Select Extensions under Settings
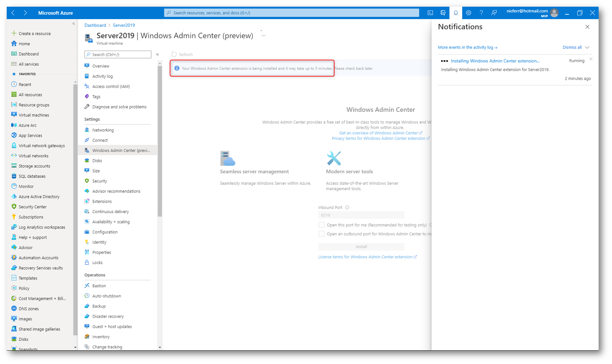 (x=102, y=201)
